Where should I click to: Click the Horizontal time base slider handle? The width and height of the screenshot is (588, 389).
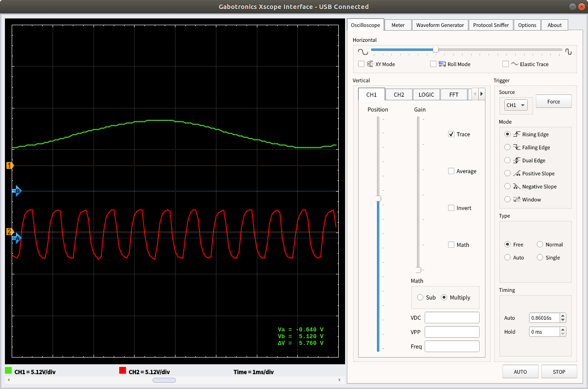click(x=435, y=49)
